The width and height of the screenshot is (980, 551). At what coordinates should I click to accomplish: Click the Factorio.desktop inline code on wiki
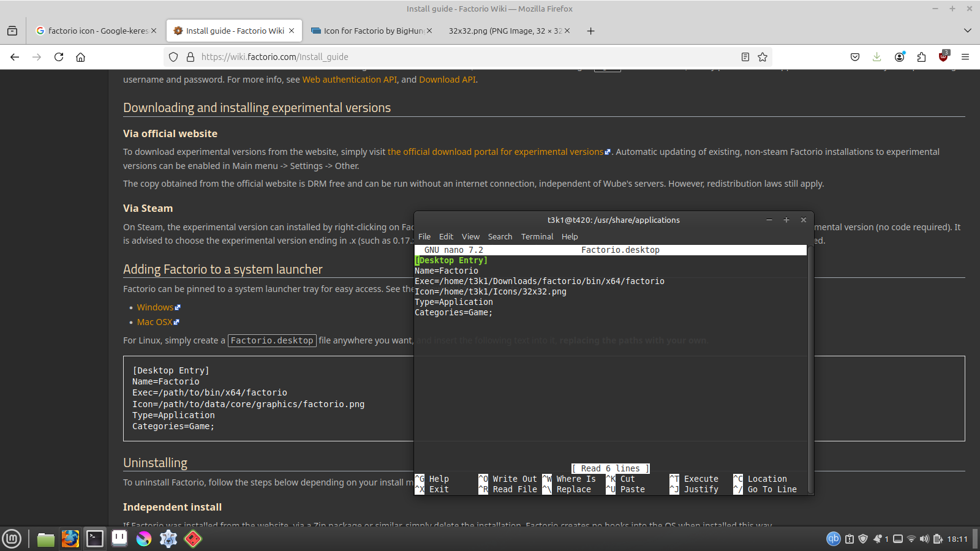(x=272, y=340)
